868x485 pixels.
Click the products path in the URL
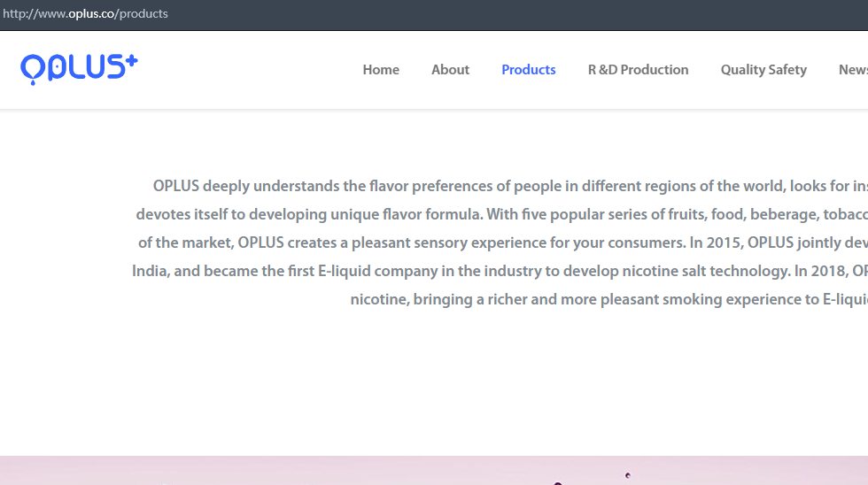143,14
